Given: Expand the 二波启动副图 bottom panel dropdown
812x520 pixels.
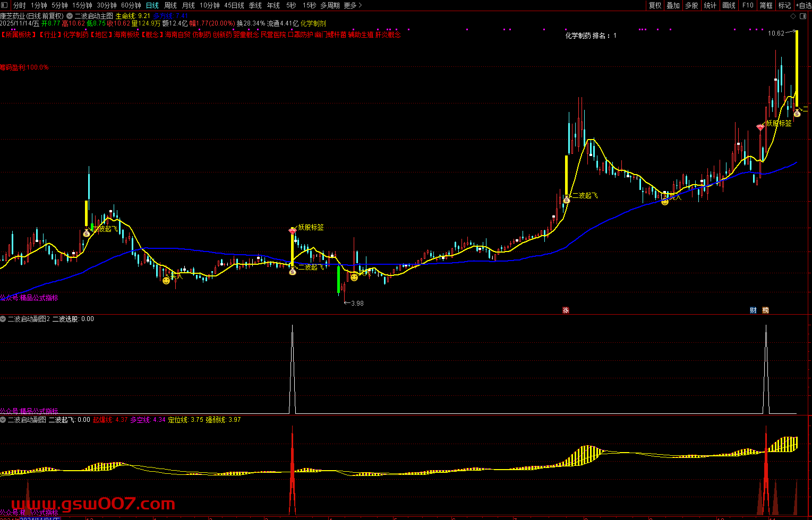Looking at the screenshot, I should click(x=3, y=420).
